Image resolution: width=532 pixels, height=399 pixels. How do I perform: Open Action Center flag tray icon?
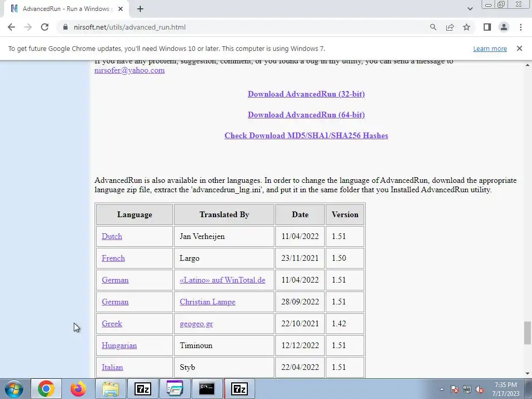455,389
